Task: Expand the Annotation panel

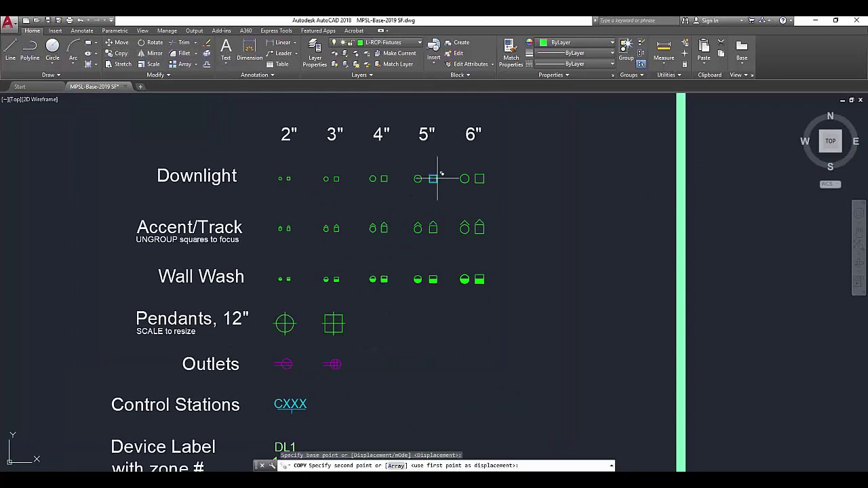Action: coord(257,75)
